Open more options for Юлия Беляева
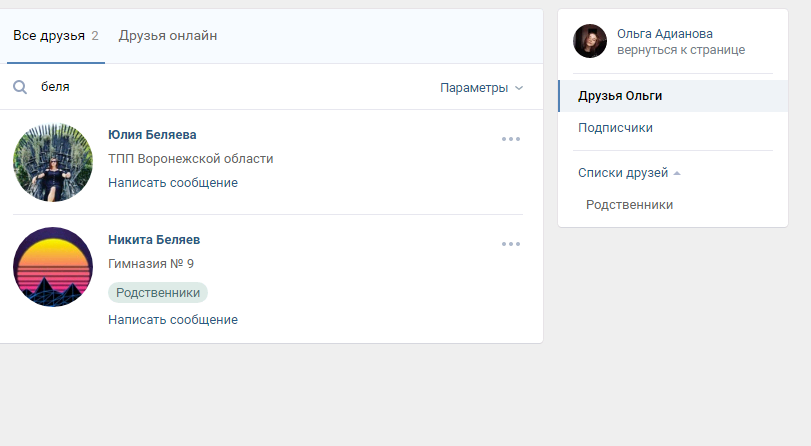Screen dimensions: 811x446 point(511,139)
